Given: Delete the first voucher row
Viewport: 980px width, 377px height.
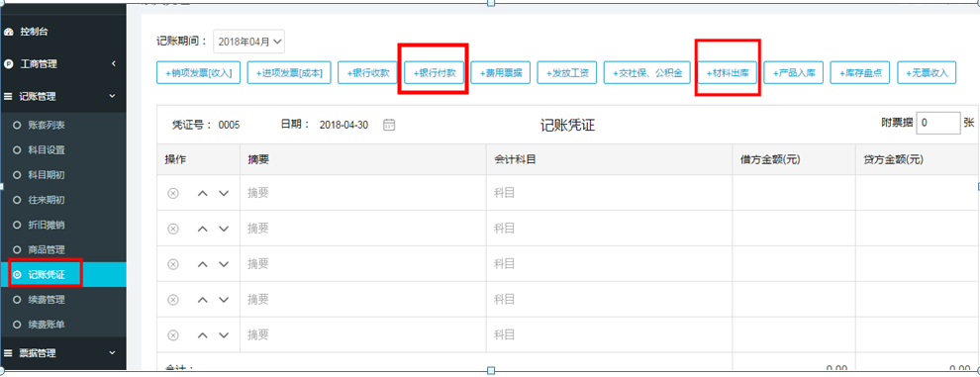Looking at the screenshot, I should 173,193.
